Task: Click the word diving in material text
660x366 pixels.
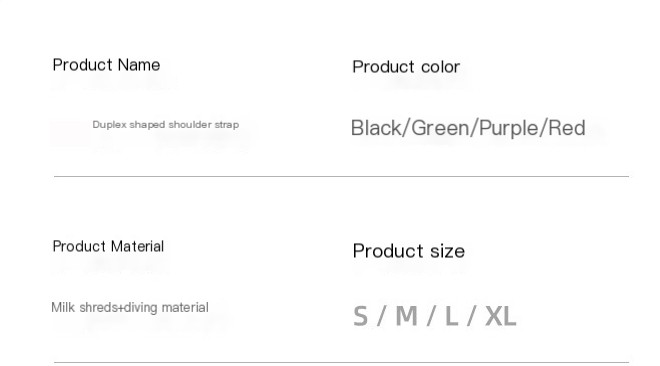Action: pyautogui.click(x=141, y=308)
